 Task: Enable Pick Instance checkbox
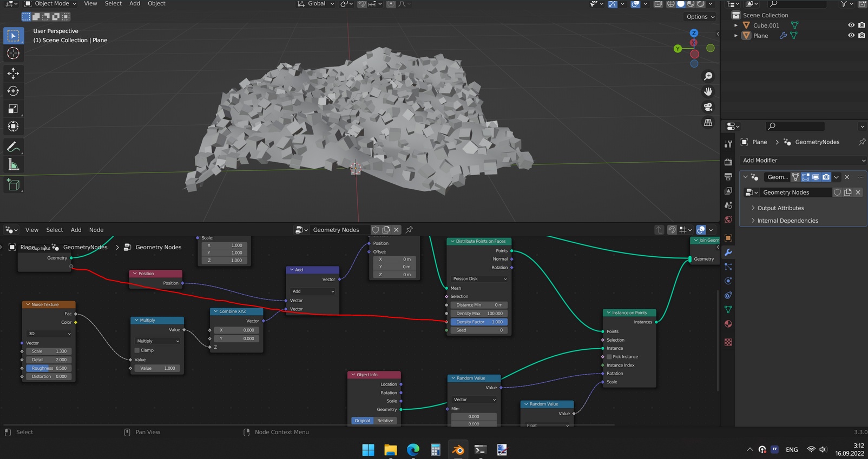pos(609,357)
